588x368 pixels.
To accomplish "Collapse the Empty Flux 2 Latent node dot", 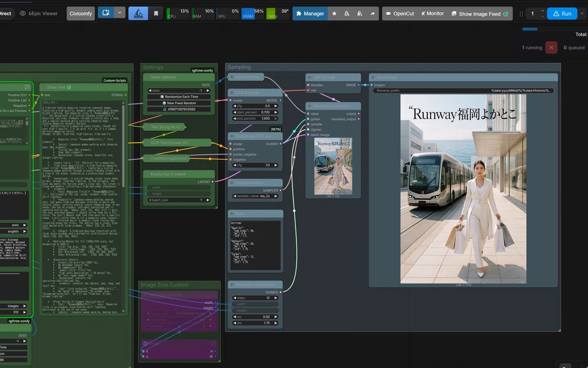I will tap(147, 174).
